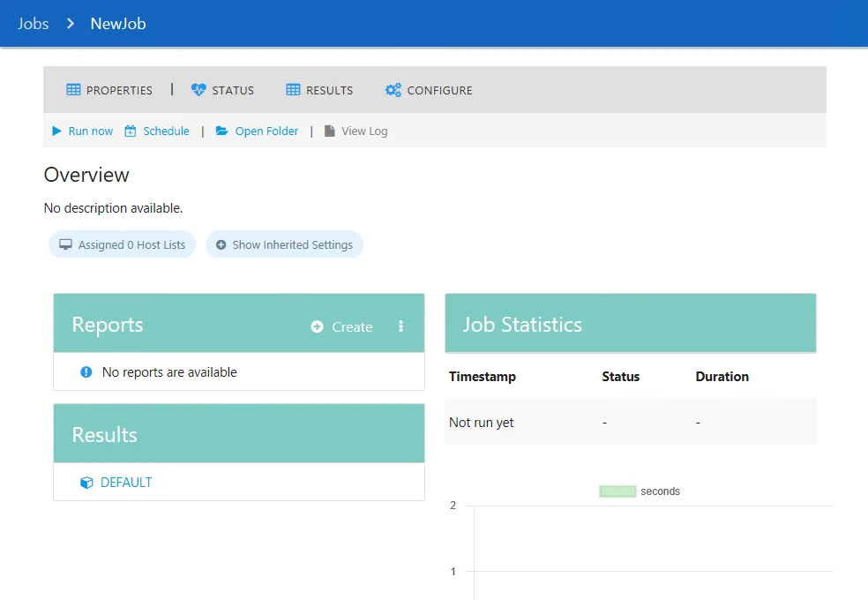
Task: Open the PROPERTIES tab
Action: [x=109, y=90]
